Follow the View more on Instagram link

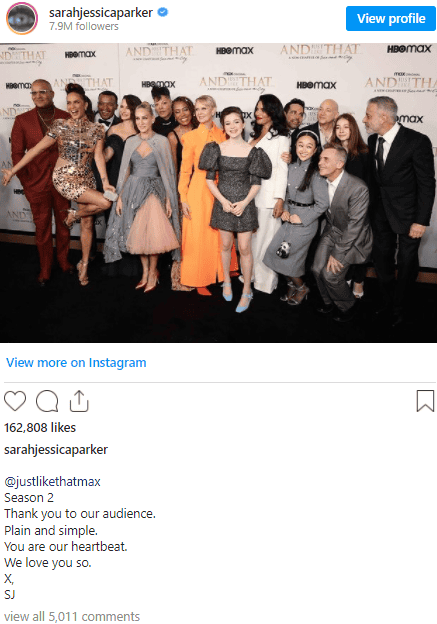76,363
